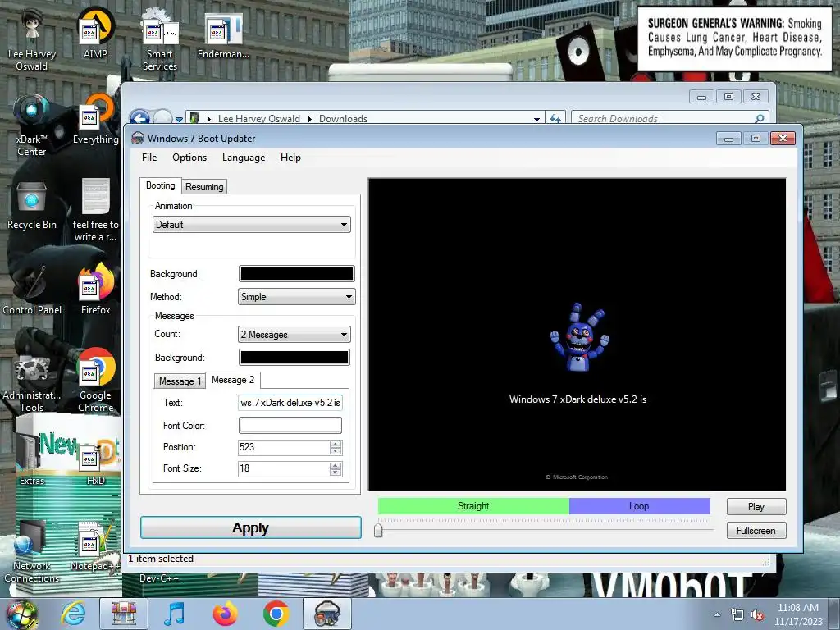Click the Play button
The image size is (840, 630).
(x=756, y=507)
